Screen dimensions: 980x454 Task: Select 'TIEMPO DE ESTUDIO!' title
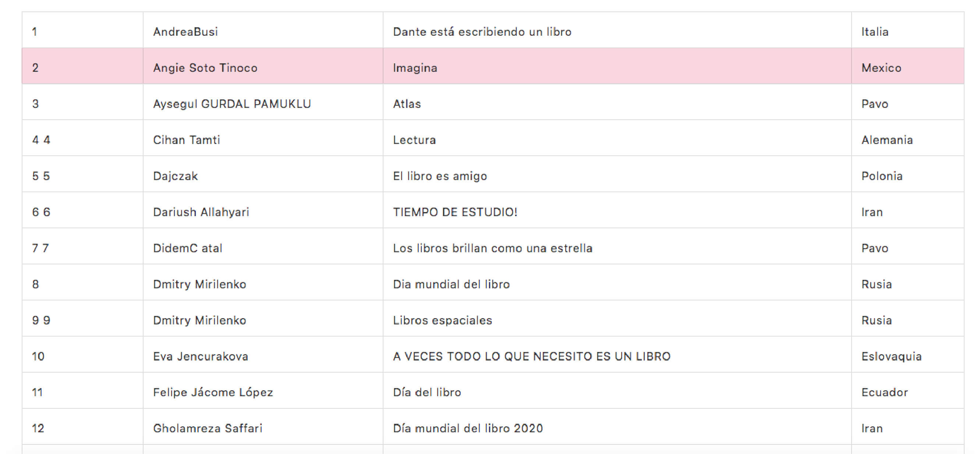tap(455, 212)
